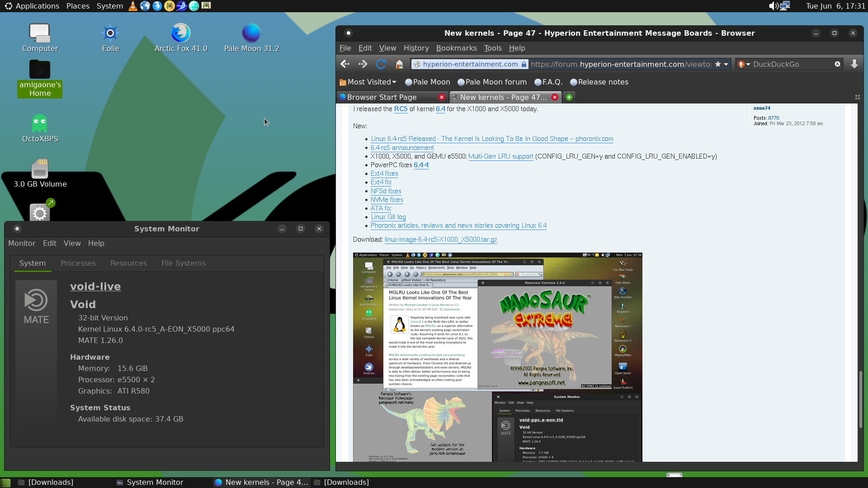The width and height of the screenshot is (868, 488).
Task: Click the teal globe launcher in top panel
Action: 194,6
